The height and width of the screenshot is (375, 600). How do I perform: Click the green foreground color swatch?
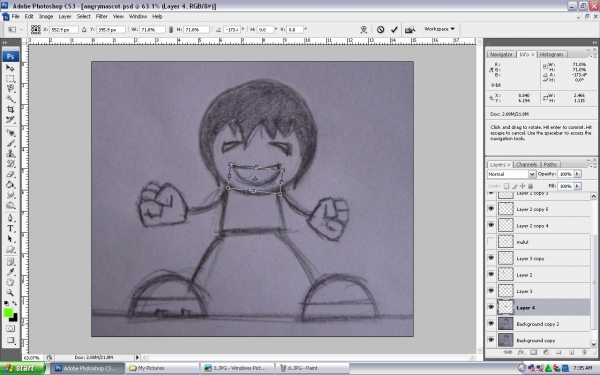tap(8, 313)
